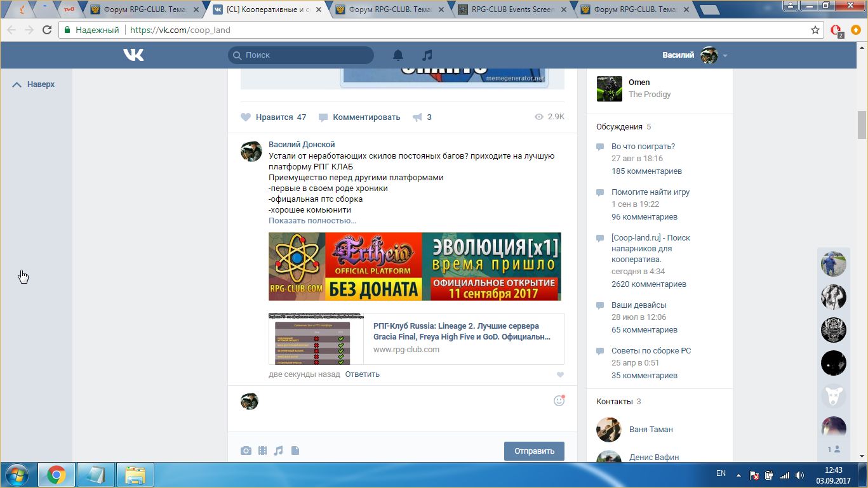Attach a photo via camera icon

coord(246,451)
